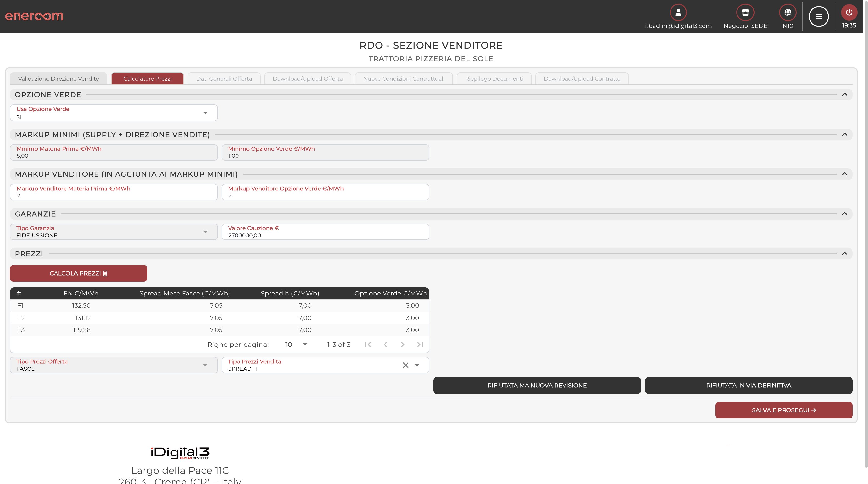Screen dimensions: 868x484
Task: Collapse the Garanzie section
Action: pos(844,214)
